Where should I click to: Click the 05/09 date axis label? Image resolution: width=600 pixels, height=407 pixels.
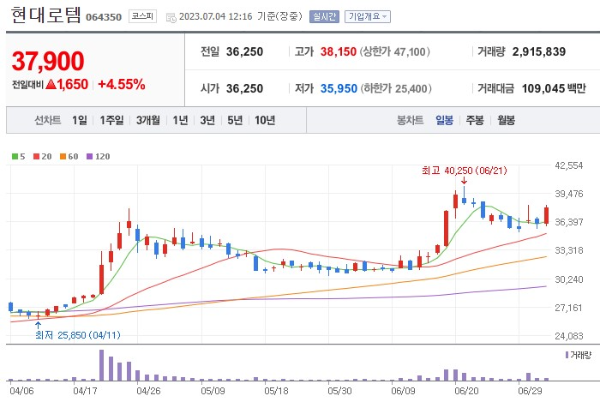pos(213,391)
